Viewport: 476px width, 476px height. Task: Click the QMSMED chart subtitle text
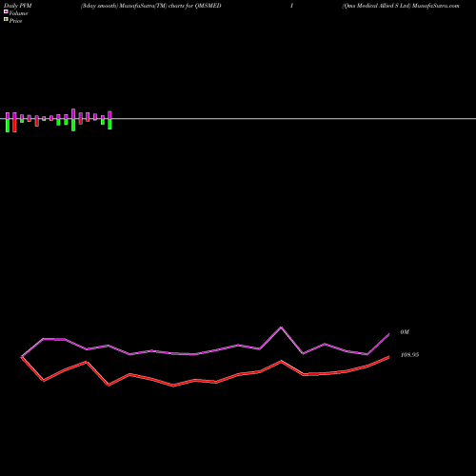coord(151,6)
